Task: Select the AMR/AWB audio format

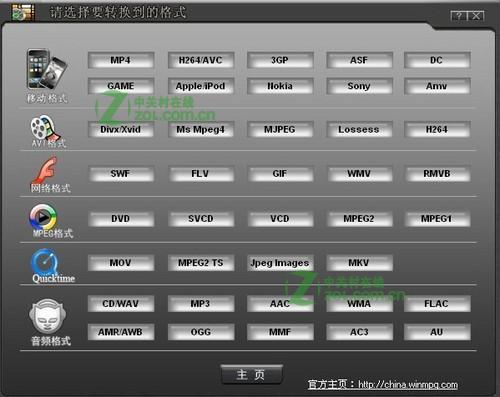Action: tap(121, 332)
